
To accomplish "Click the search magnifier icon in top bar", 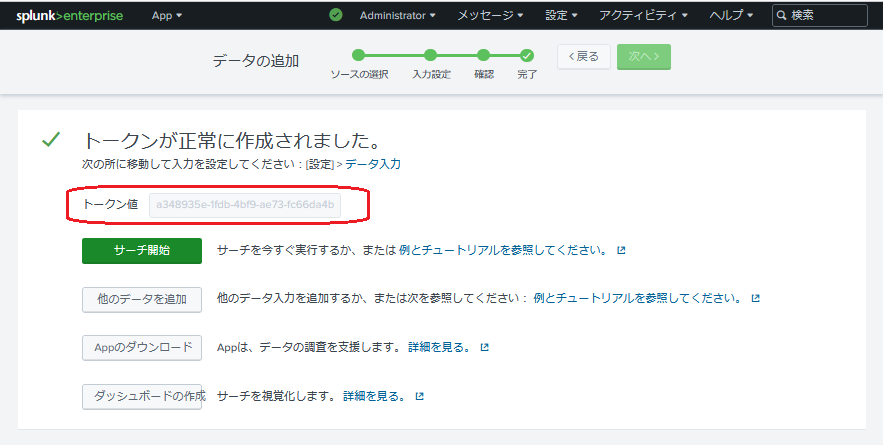I will 782,16.
